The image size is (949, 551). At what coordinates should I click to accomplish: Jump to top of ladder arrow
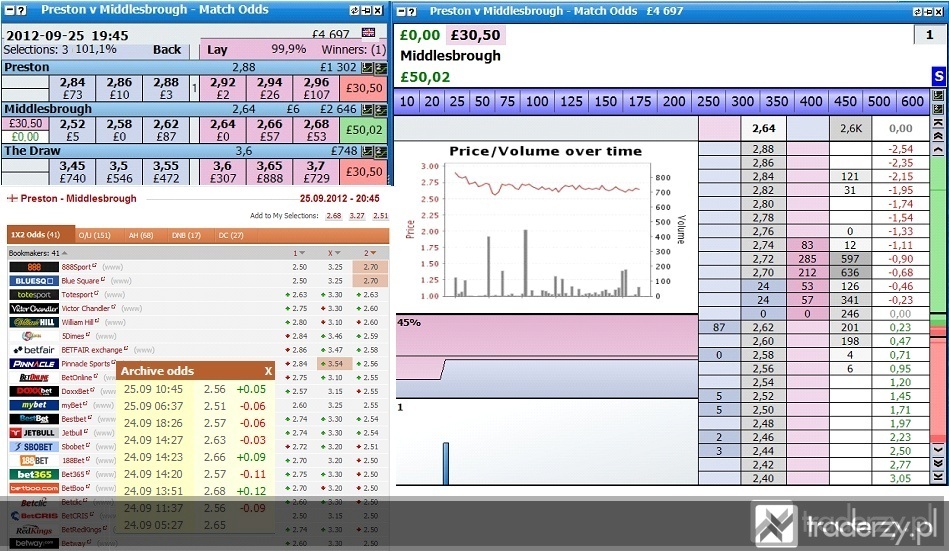pos(938,123)
